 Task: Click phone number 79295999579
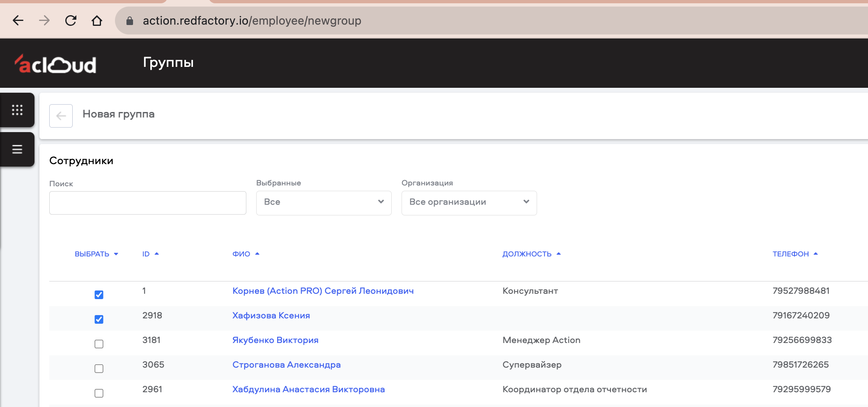click(802, 389)
